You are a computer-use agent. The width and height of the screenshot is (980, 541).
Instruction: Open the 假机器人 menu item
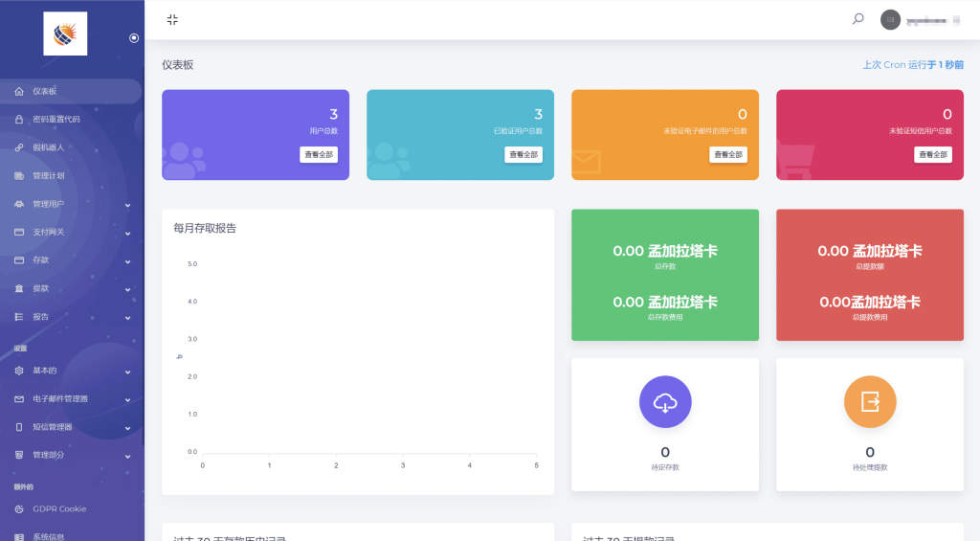tap(48, 147)
